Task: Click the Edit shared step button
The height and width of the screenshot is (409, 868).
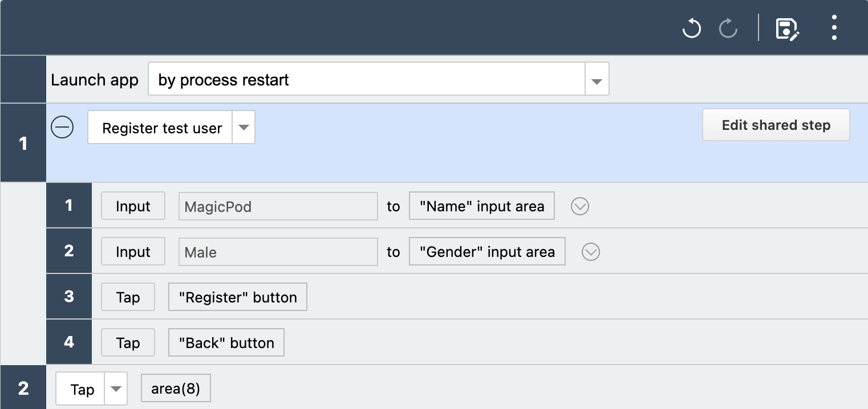Action: pyautogui.click(x=776, y=125)
